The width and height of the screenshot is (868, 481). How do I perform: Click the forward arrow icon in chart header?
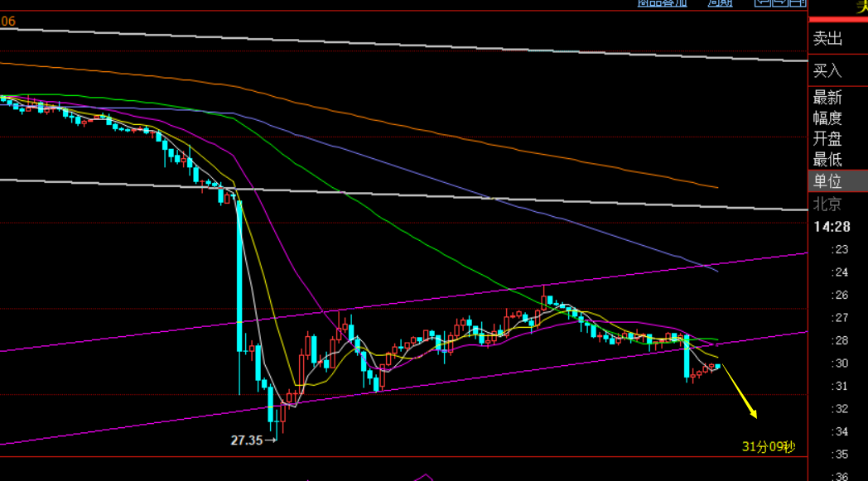tap(780, 2)
